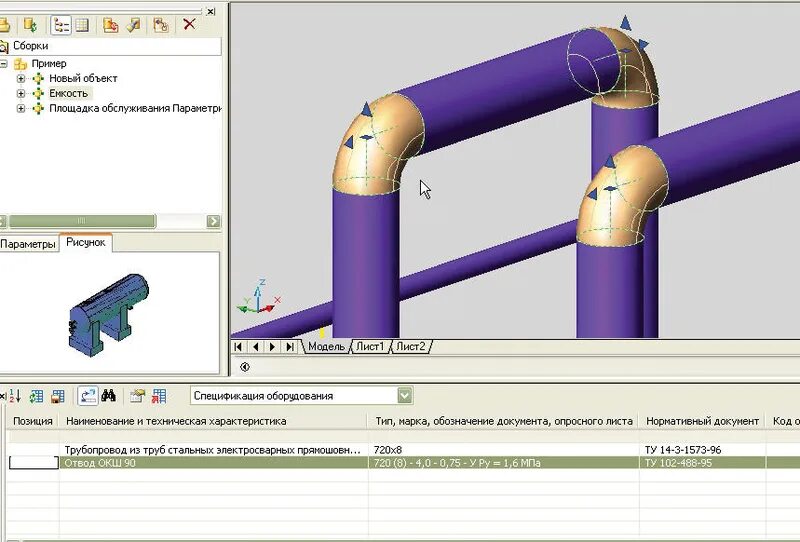Click the export table with red mark icon

pyautogui.click(x=159, y=396)
